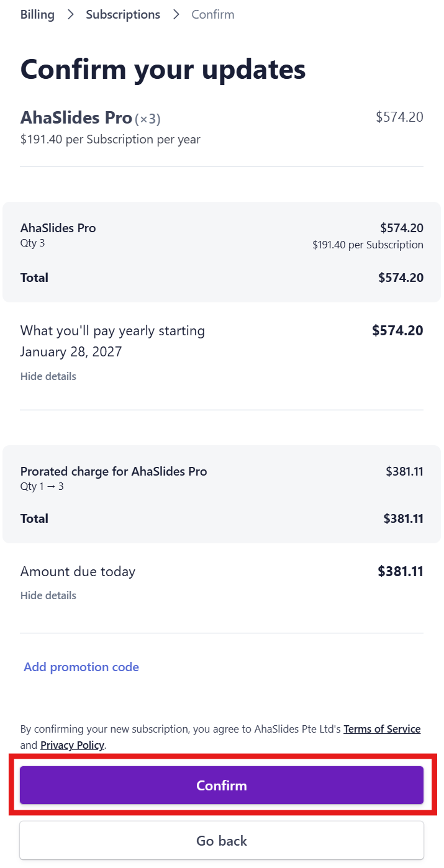Open the Privacy Policy link
444x868 pixels.
pyautogui.click(x=72, y=745)
